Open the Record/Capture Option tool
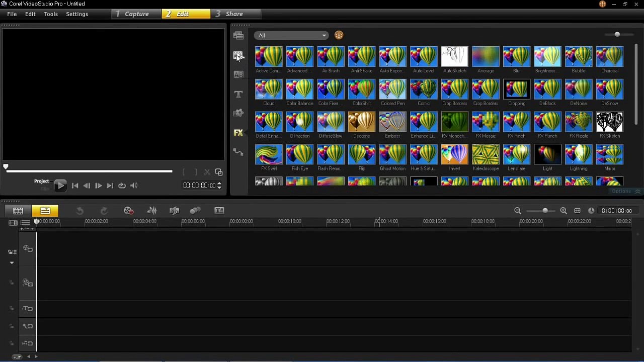The height and width of the screenshot is (362, 644). click(129, 211)
